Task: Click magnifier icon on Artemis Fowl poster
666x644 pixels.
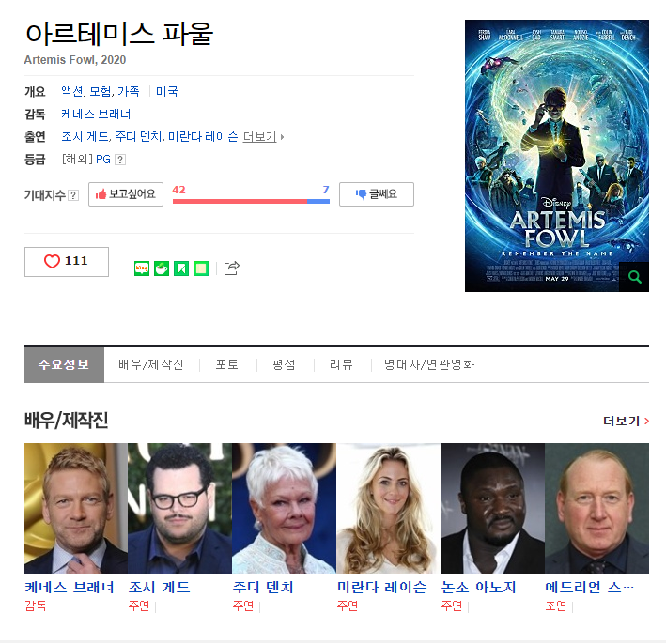Action: (635, 277)
